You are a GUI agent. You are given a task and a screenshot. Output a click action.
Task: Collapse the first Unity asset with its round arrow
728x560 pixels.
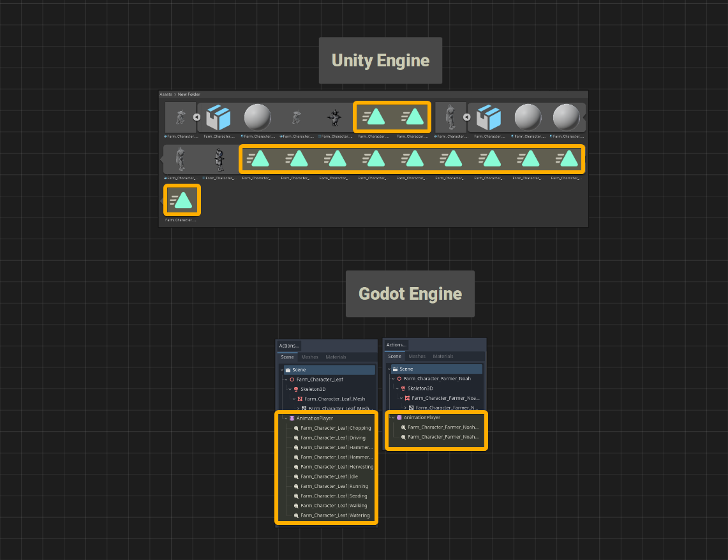coord(197,117)
